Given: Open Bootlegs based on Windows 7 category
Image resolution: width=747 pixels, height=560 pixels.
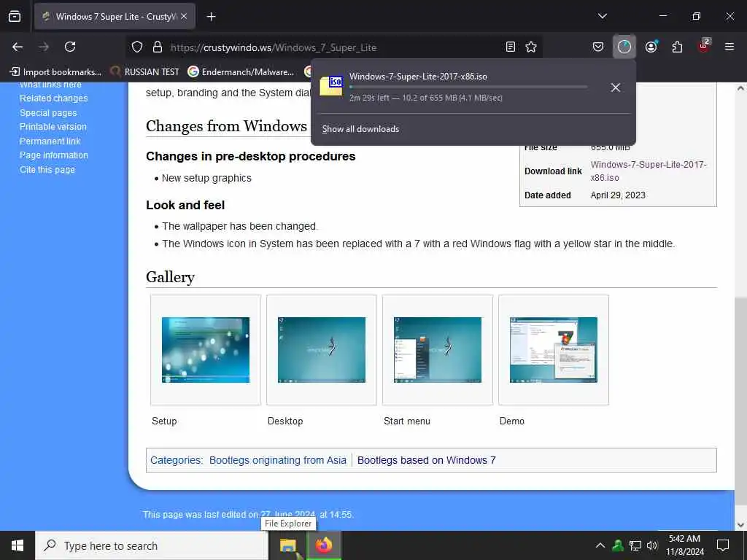Looking at the screenshot, I should coord(426,460).
